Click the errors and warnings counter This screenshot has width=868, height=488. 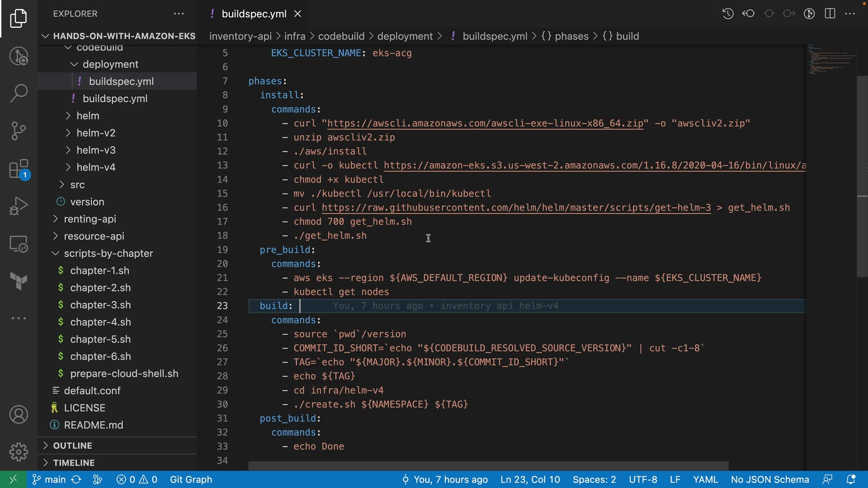click(137, 479)
